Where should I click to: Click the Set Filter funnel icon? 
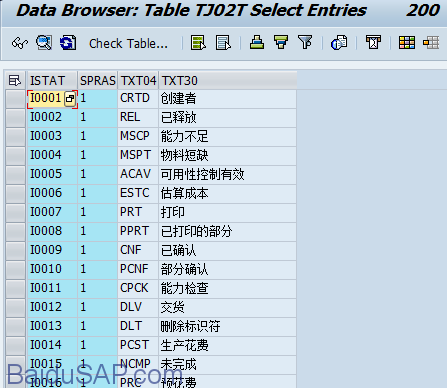305,43
